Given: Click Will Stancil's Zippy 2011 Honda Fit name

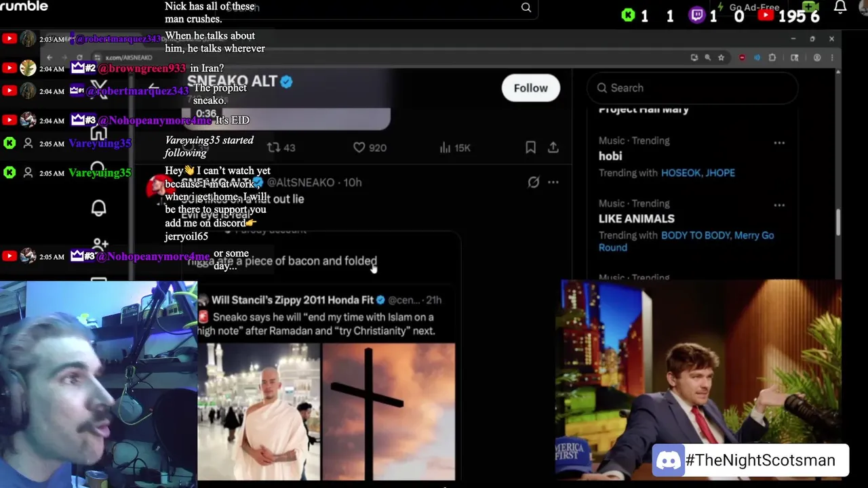Looking at the screenshot, I should click(x=292, y=300).
